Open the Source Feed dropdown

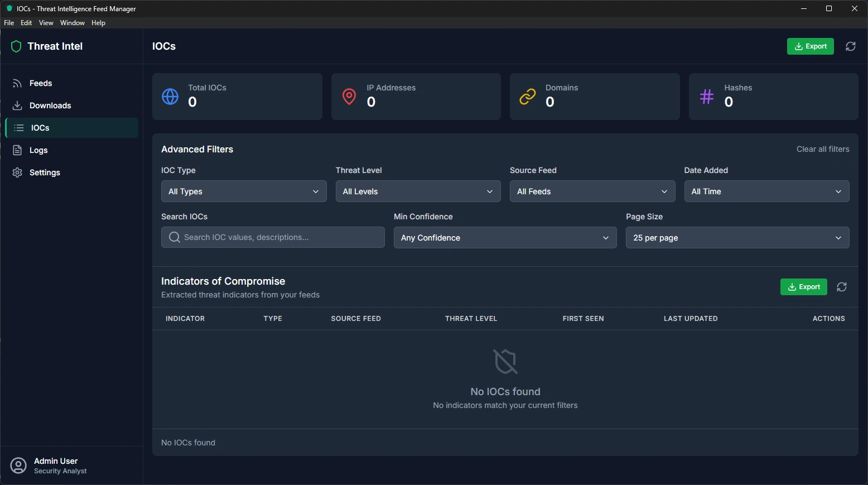tap(592, 191)
